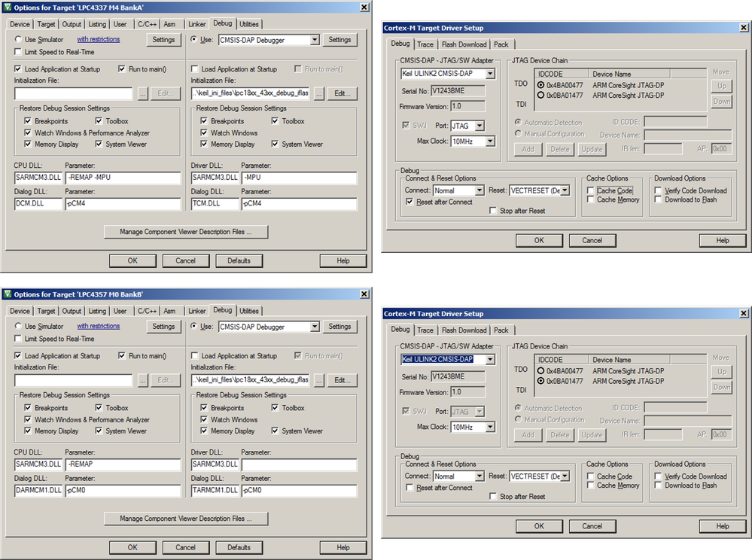Toggle Watch Windows & Performance Analyzer in LPC4357 BankB
The height and width of the screenshot is (560, 752).
click(x=28, y=419)
